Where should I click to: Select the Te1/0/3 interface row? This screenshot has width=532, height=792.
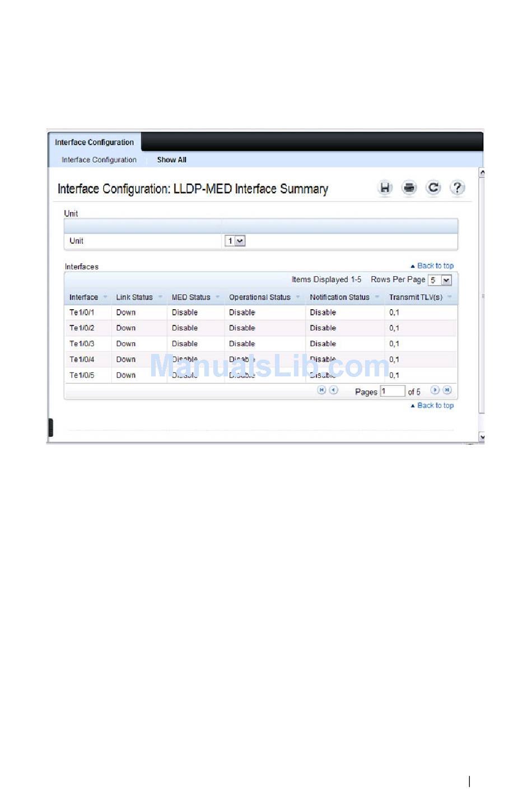(261, 344)
